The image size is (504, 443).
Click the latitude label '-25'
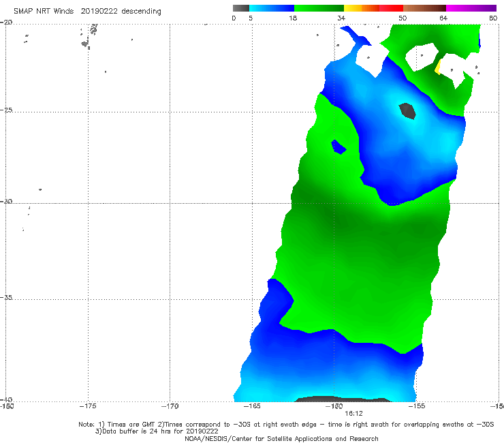6,110
